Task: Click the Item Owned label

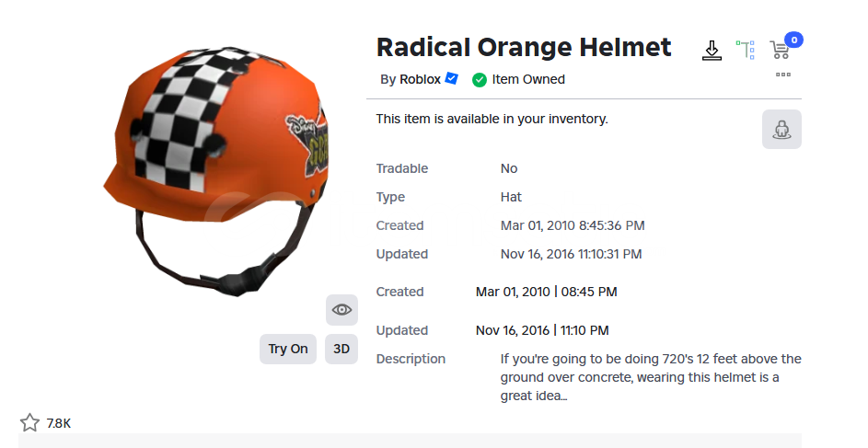Action: tap(528, 79)
